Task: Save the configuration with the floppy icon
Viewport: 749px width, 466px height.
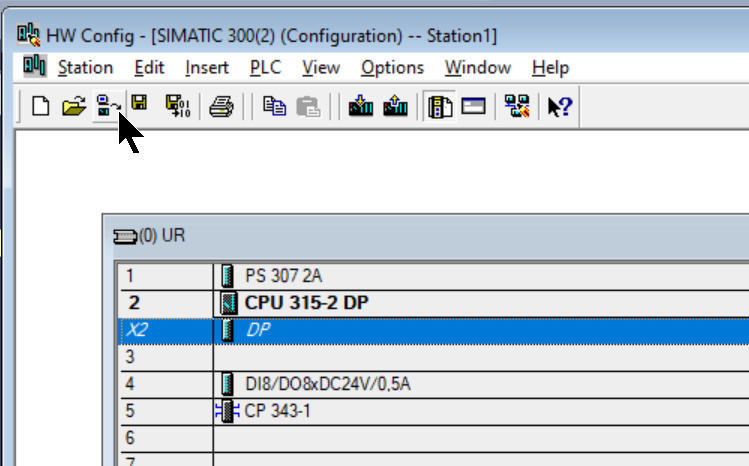Action: 139,103
